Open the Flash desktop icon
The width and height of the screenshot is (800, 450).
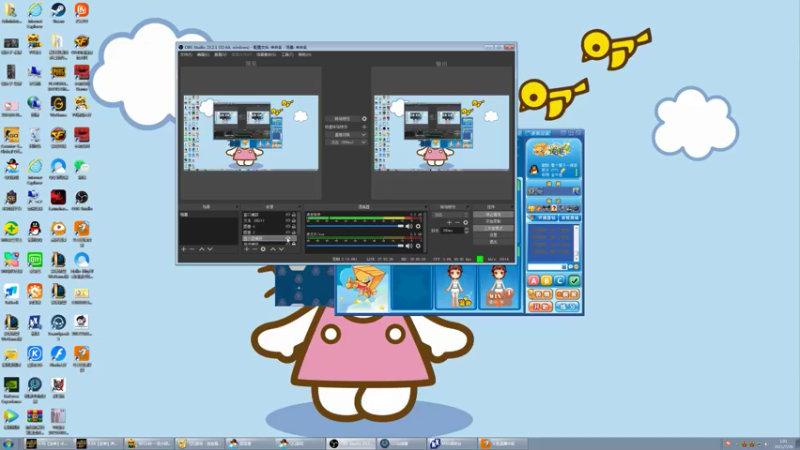pos(58,356)
